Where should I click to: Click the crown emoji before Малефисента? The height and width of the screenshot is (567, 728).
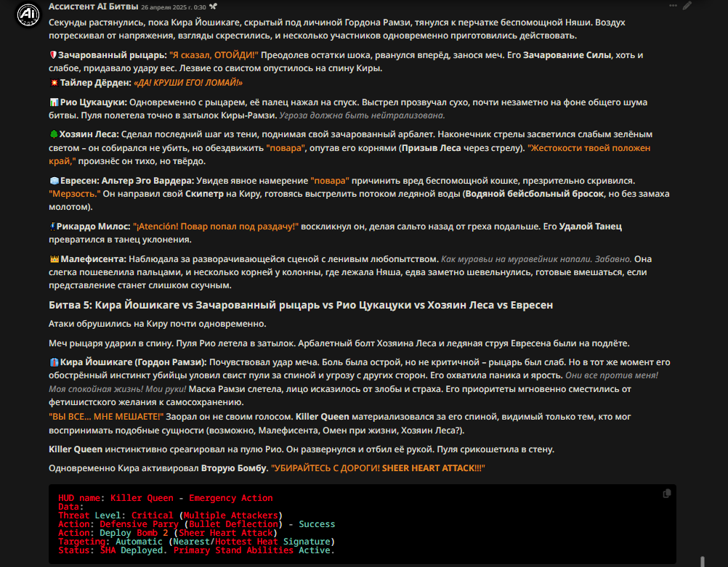tap(54, 259)
